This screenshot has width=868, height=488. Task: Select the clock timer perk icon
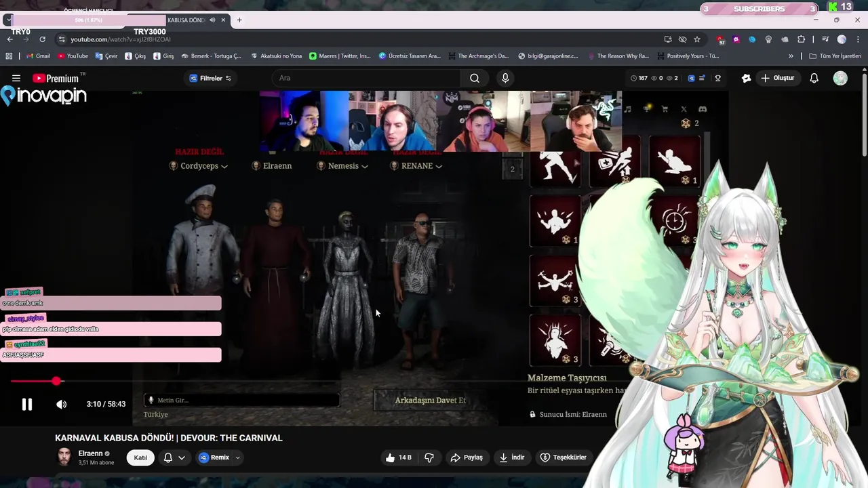pyautogui.click(x=675, y=221)
